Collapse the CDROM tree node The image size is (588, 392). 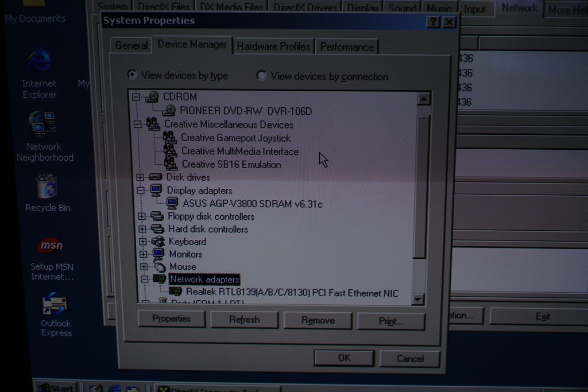tap(136, 97)
